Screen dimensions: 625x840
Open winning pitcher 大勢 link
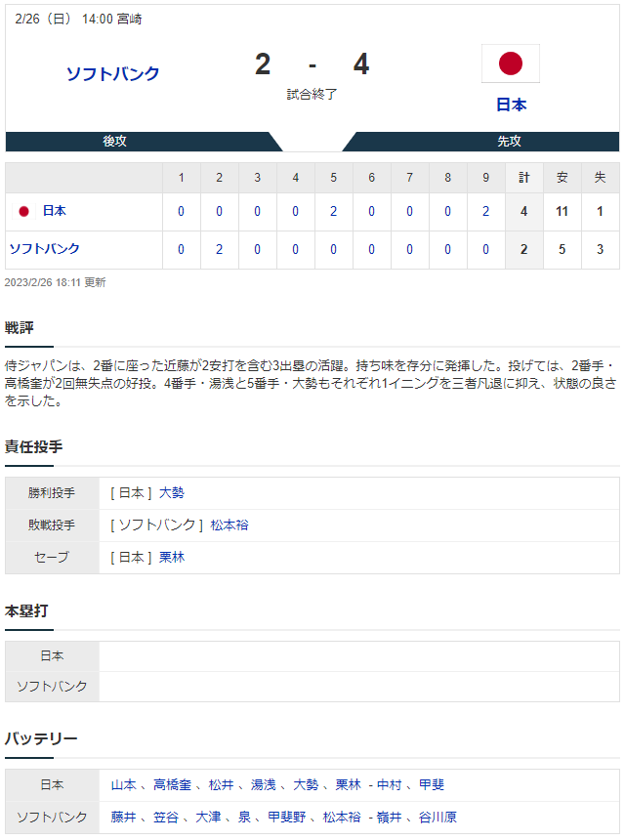tap(171, 493)
